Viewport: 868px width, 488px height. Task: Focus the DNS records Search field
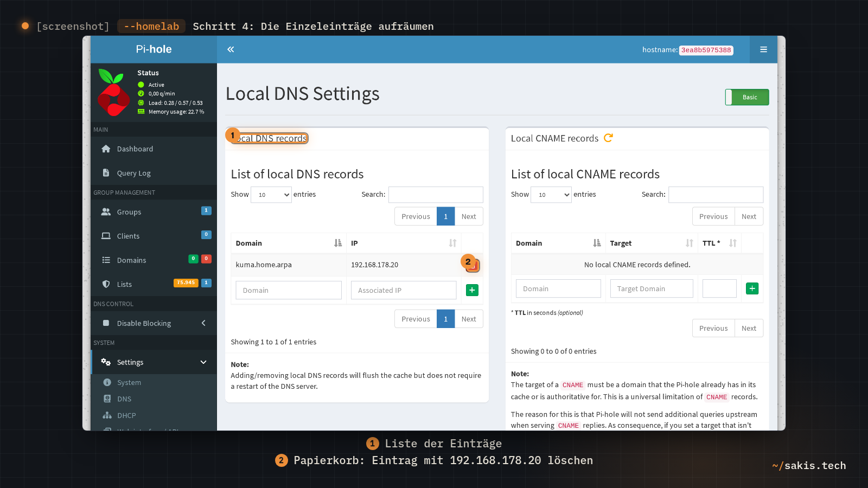pos(436,195)
